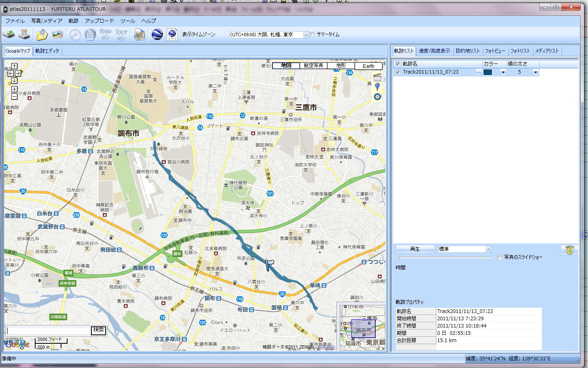Switch to the 速度/高度表示 tab
Screen dimensions: 588x368
434,51
